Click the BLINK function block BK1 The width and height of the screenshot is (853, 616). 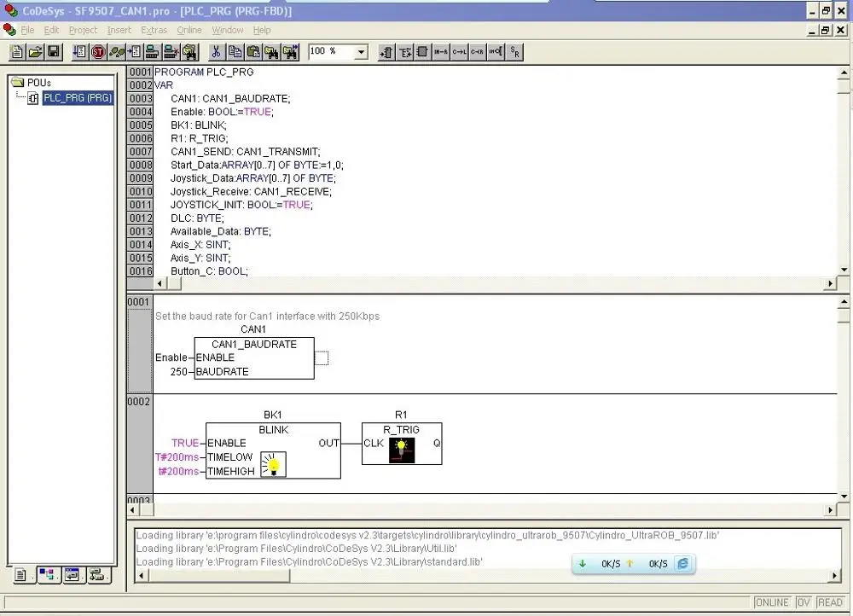click(x=273, y=450)
